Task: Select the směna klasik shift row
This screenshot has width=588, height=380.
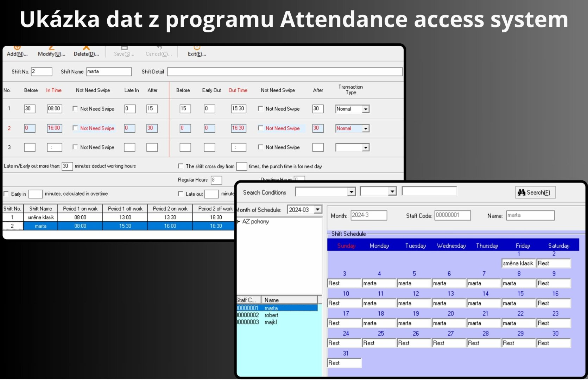Action: coord(41,217)
